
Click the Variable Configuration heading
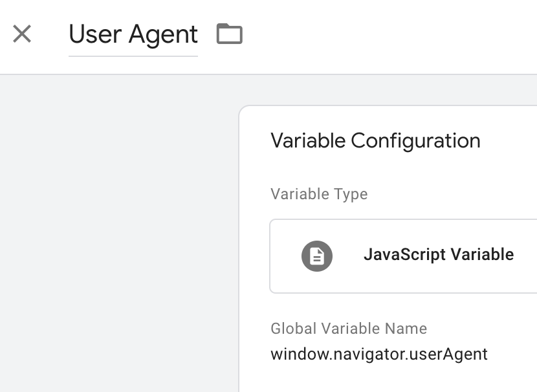pos(375,141)
